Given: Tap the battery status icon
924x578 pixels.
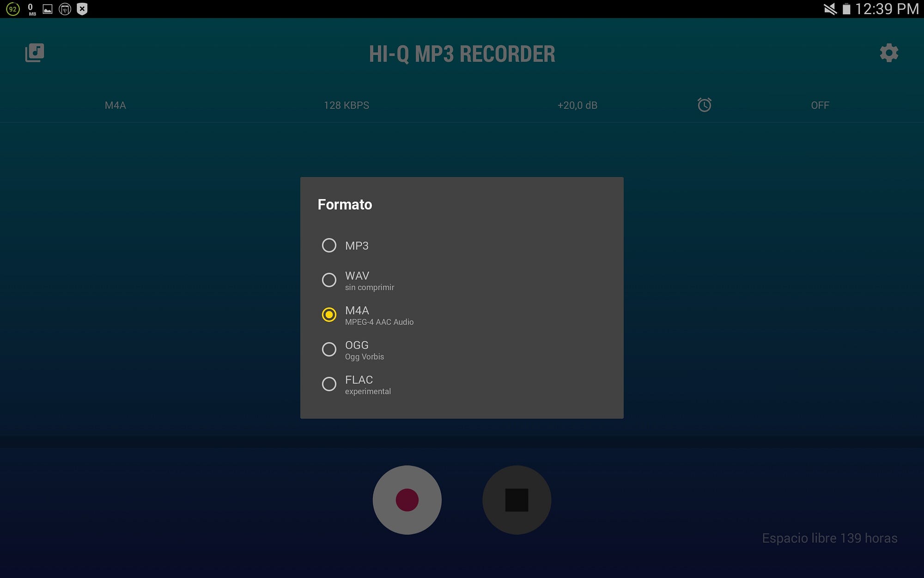Looking at the screenshot, I should tap(846, 9).
